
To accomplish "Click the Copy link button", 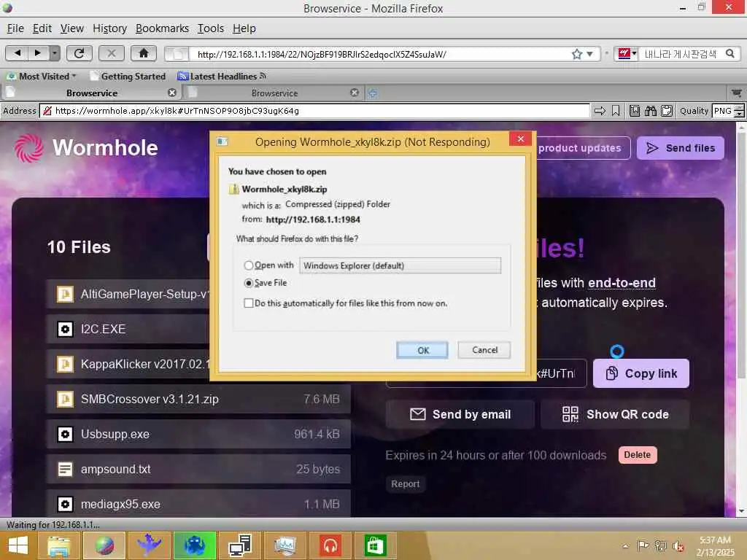I will 640,373.
